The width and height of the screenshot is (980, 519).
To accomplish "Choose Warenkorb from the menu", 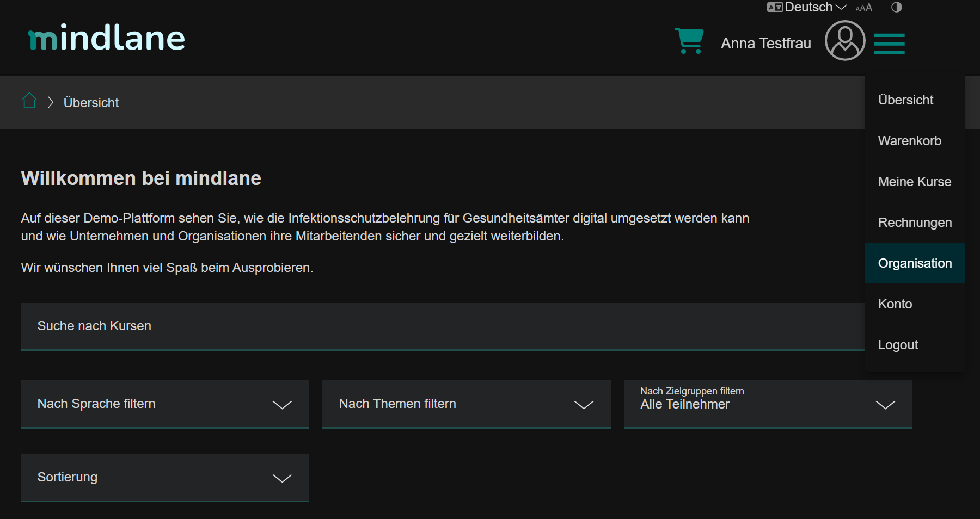I will click(x=909, y=141).
